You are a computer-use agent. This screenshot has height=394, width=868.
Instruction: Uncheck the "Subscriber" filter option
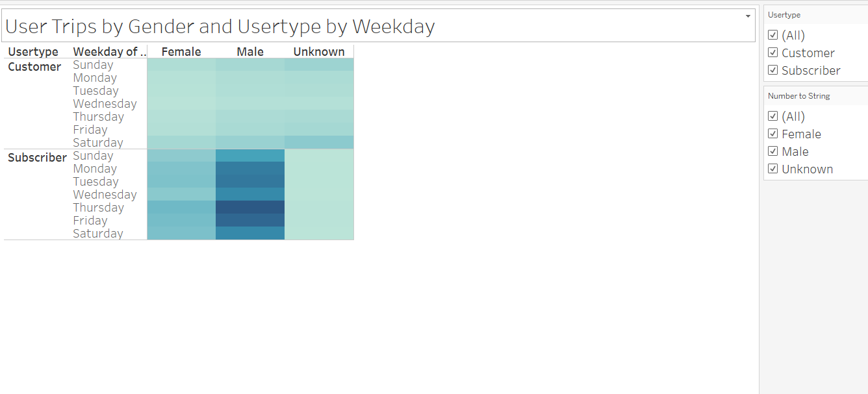tap(772, 70)
